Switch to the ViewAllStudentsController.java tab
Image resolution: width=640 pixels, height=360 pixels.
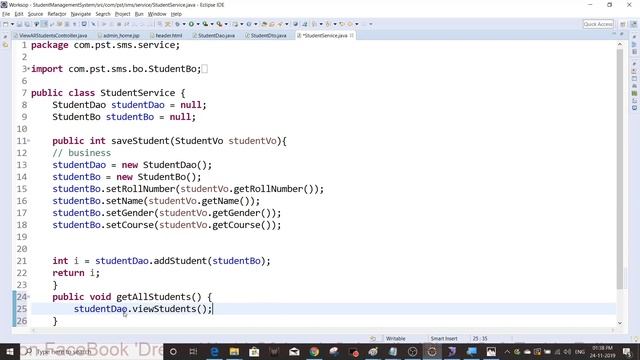pos(53,36)
